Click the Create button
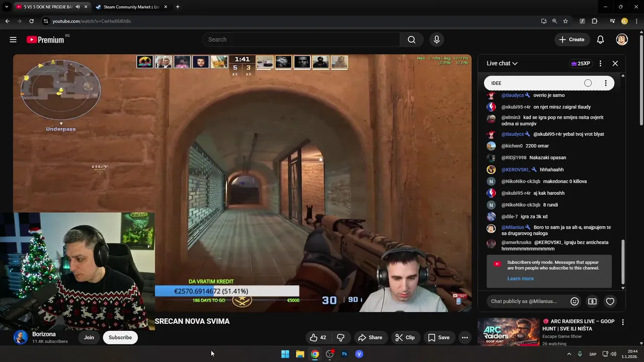The width and height of the screenshot is (644, 362). click(572, 40)
